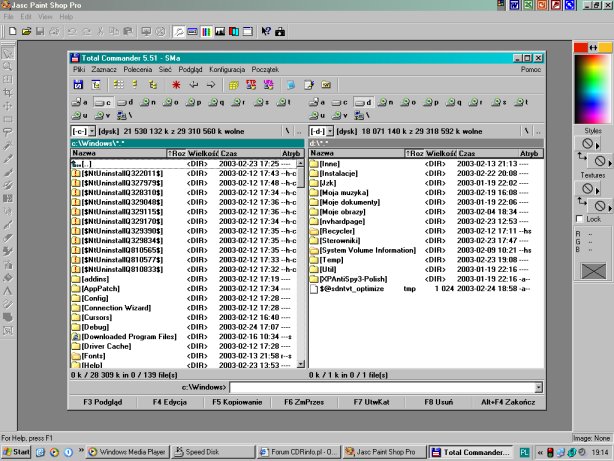614x461 pixels.
Task: Open the Początek menu
Action: (x=265, y=69)
